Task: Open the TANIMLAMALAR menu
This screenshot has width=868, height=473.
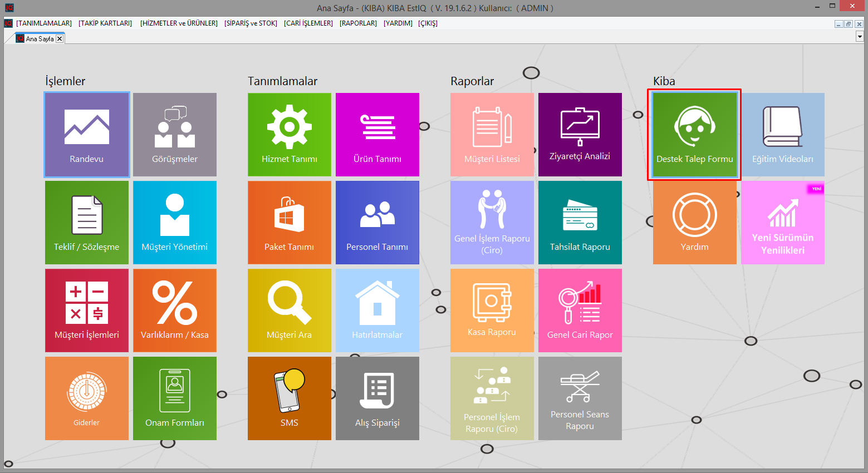Action: (x=44, y=23)
